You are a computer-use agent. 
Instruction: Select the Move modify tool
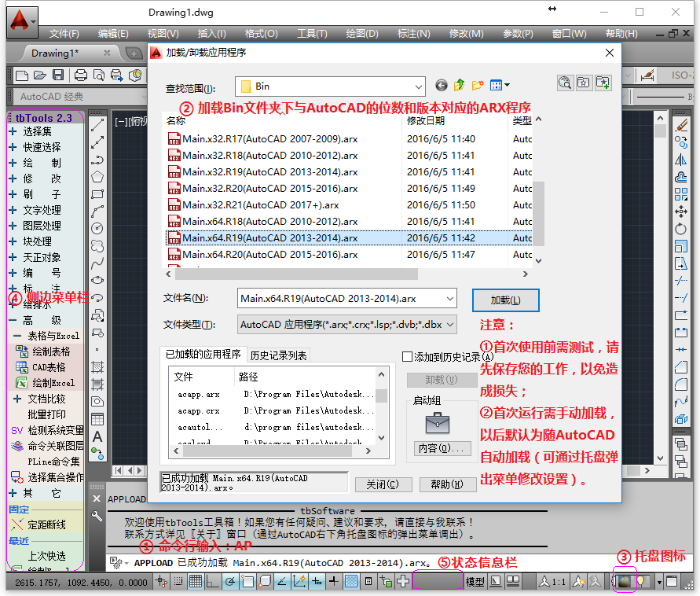[x=681, y=212]
